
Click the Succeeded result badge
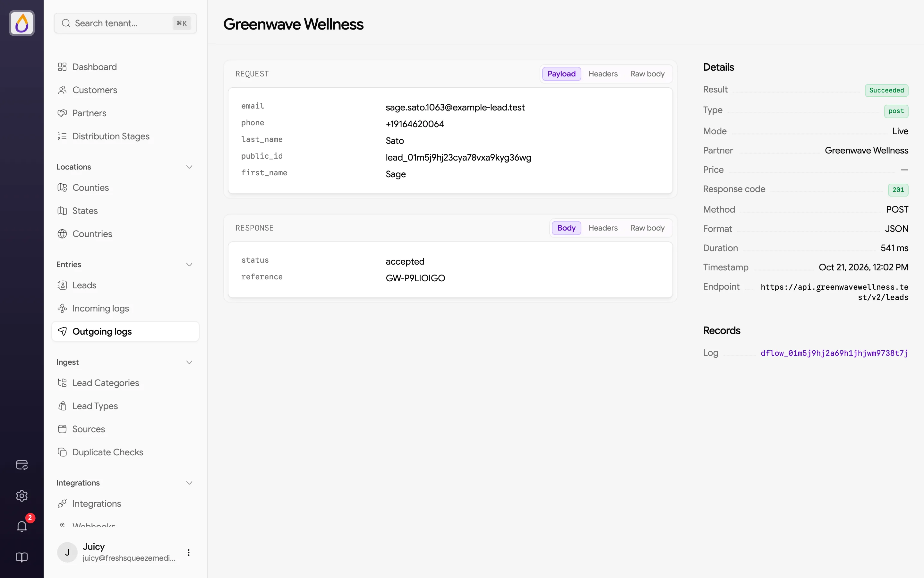click(886, 90)
